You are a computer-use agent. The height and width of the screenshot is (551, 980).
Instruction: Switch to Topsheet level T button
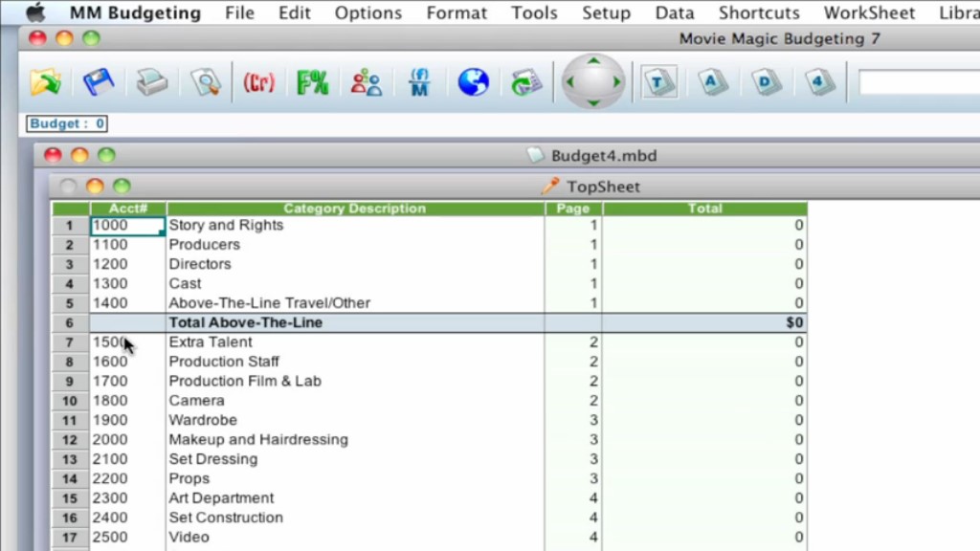(658, 82)
